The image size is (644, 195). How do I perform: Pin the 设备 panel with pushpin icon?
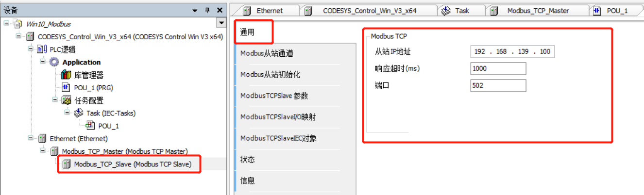click(x=207, y=10)
